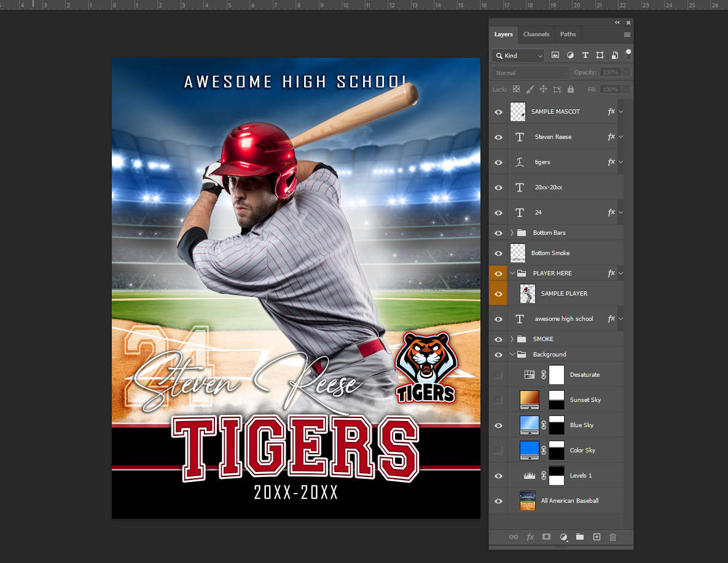This screenshot has height=563, width=728.
Task: Show the Desaturate layer
Action: [x=498, y=375]
